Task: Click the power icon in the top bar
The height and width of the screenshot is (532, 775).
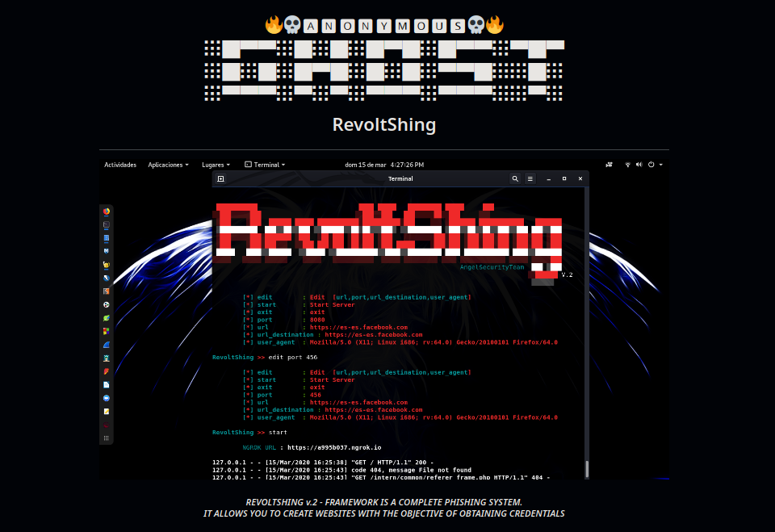Action: coord(651,164)
